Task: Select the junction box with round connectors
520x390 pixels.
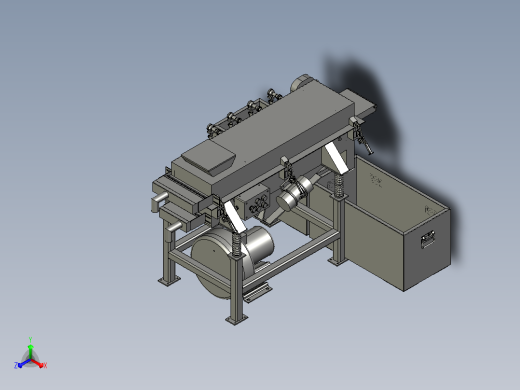Action: tap(256, 202)
